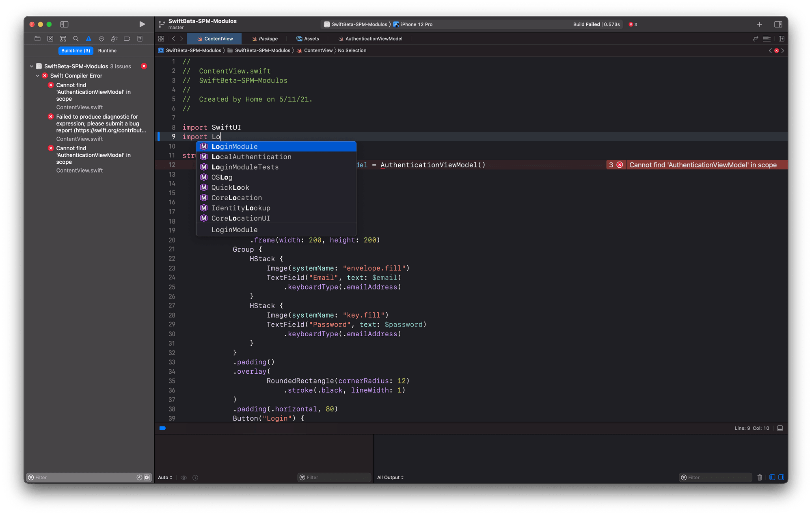
Task: Open the Report navigator icon
Action: [140, 39]
